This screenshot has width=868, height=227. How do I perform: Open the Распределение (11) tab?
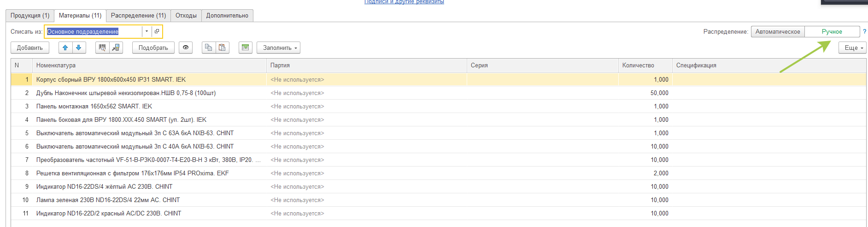(138, 15)
